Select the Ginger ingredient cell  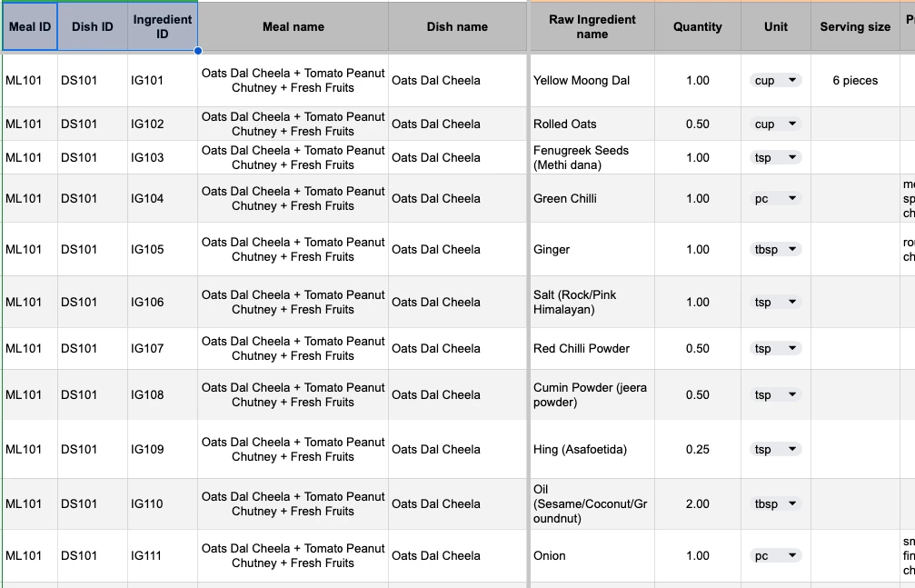pyautogui.click(x=592, y=249)
